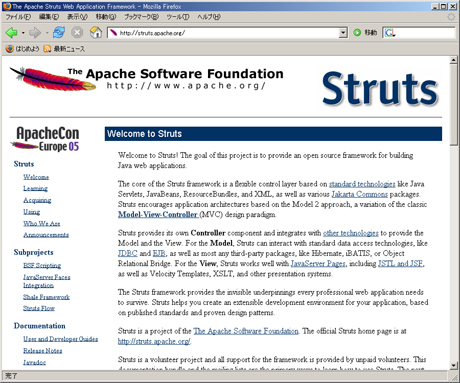Open the 移動(G) menu

[106, 17]
